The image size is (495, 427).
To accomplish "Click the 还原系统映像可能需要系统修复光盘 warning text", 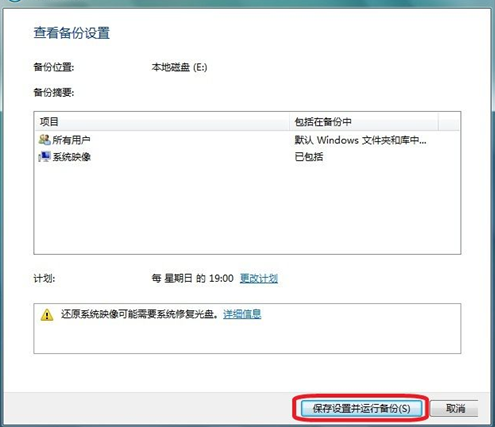I will (139, 314).
